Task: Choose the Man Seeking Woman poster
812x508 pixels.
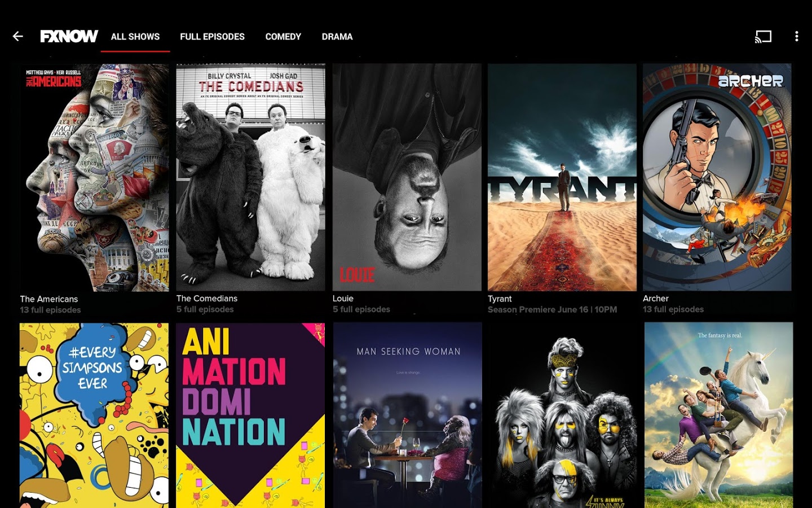Action: coord(407,415)
